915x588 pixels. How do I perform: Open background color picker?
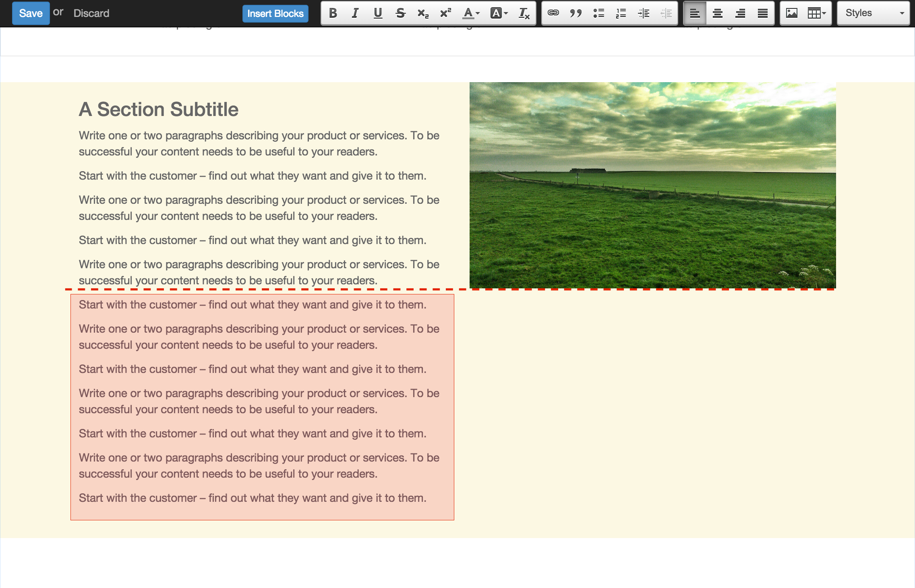click(499, 13)
